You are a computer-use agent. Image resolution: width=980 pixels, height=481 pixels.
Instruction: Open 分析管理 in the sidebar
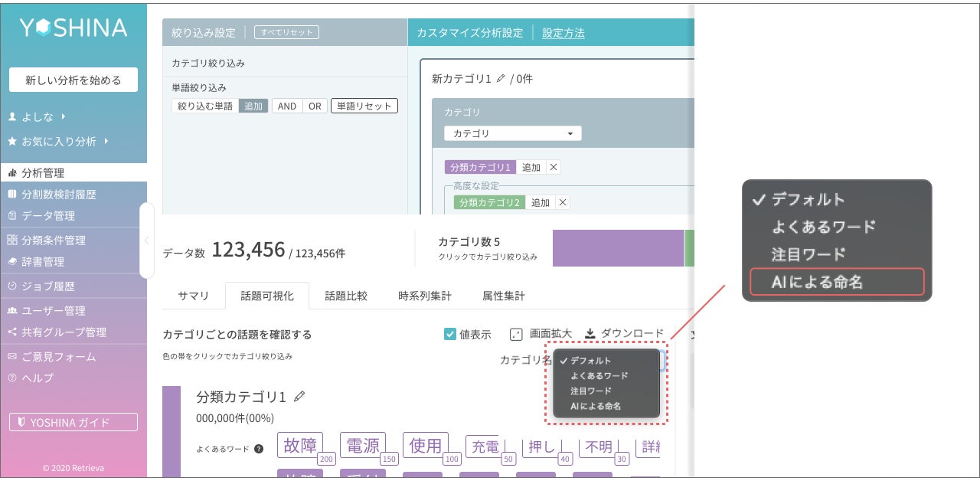pyautogui.click(x=73, y=173)
